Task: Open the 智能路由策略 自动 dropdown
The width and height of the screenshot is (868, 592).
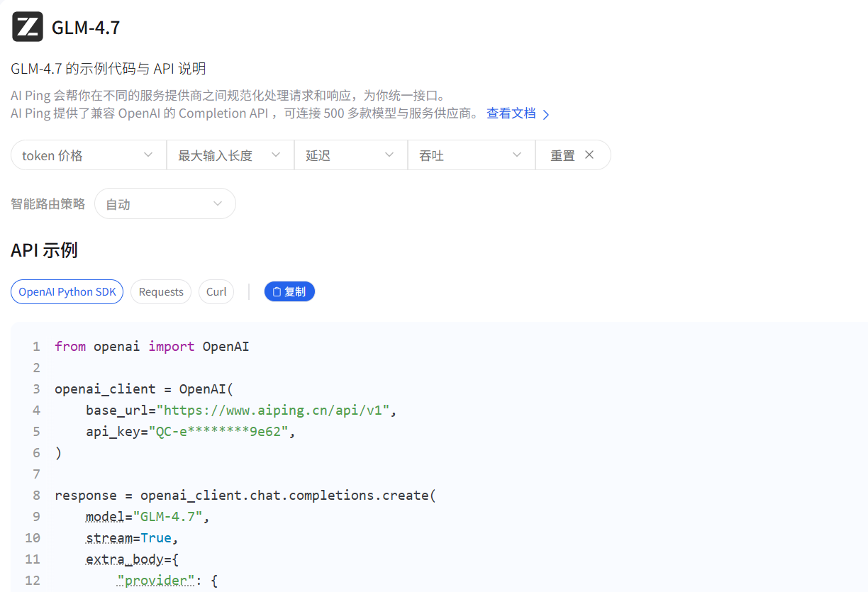Action: (x=165, y=203)
